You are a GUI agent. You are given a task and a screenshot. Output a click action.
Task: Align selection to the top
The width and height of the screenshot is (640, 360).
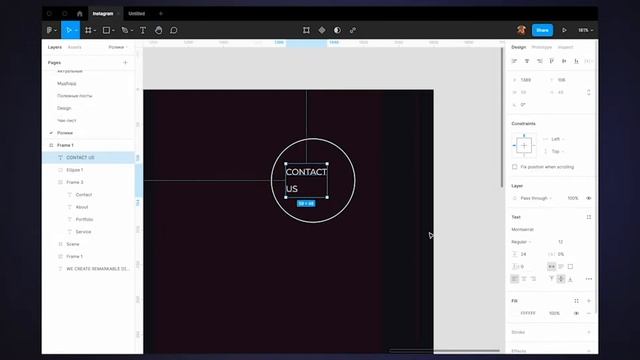551,61
